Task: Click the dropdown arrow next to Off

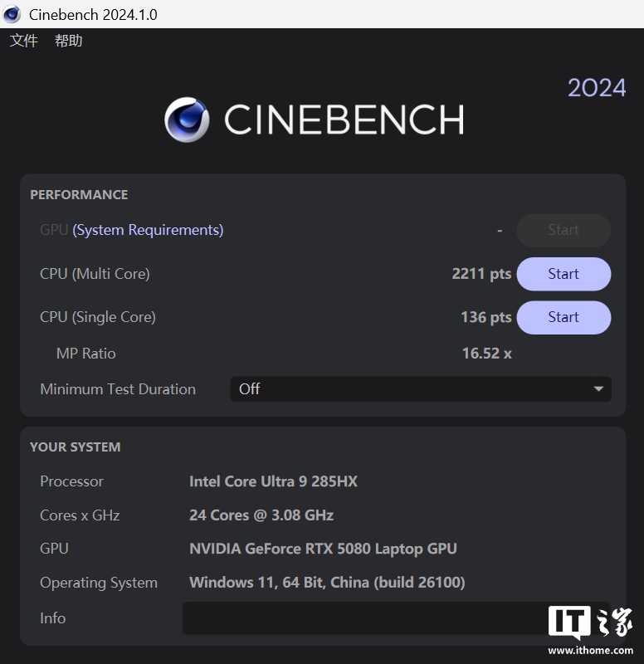Action: tap(598, 388)
